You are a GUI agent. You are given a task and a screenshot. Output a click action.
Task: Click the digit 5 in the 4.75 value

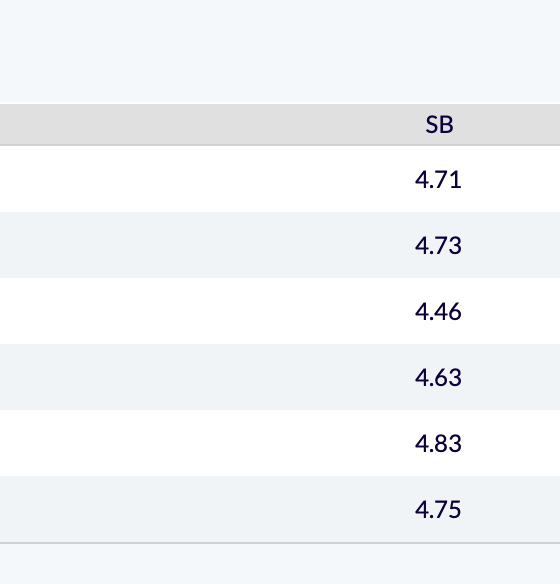click(455, 510)
